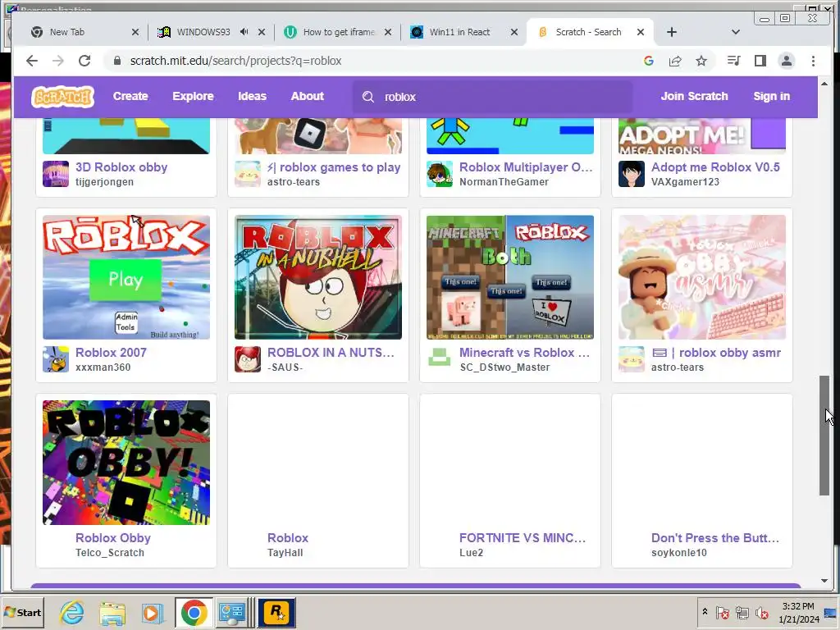Switch to Win11 in React tab
This screenshot has height=630, width=840.
(x=459, y=32)
